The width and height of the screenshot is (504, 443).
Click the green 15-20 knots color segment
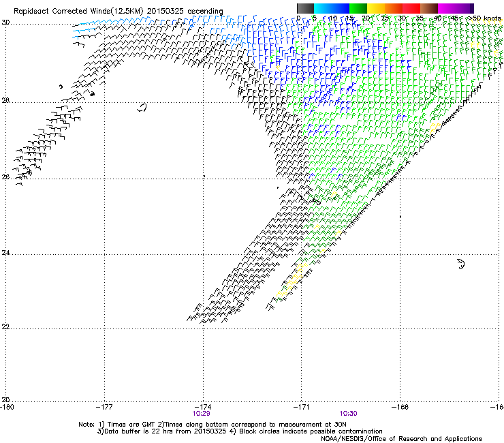358,8
